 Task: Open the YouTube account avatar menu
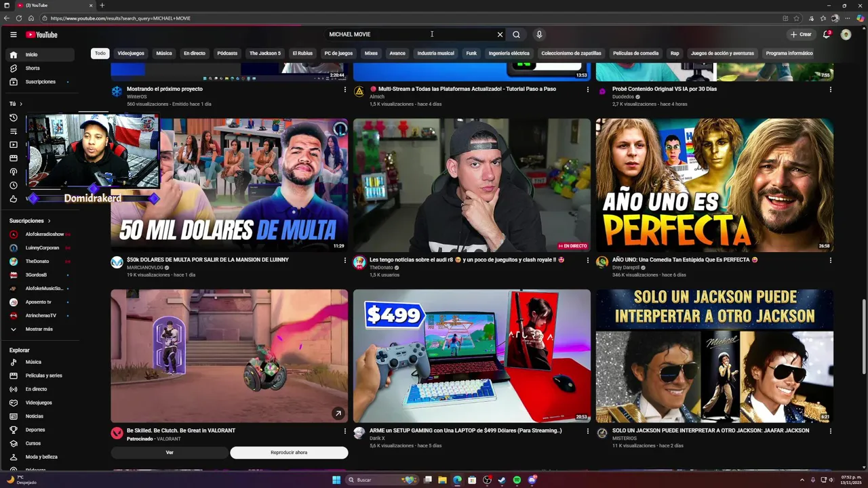pyautogui.click(x=846, y=35)
